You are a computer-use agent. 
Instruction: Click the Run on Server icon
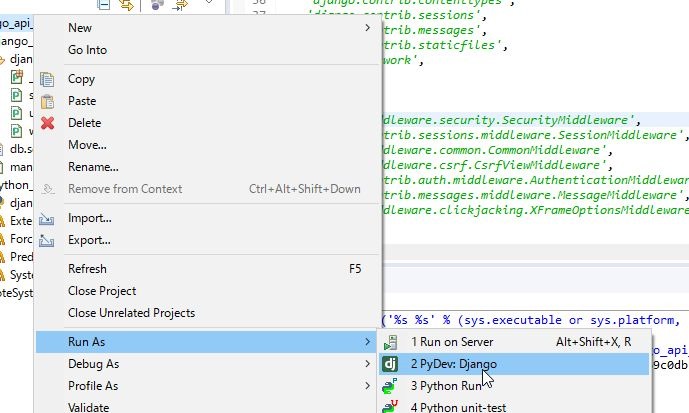392,342
